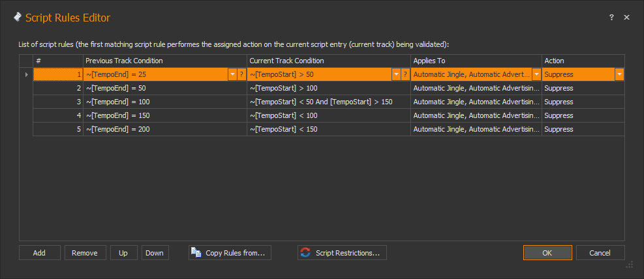The image size is (644, 279).
Task: Open help for Previous Track Condition cell
Action: (241, 74)
